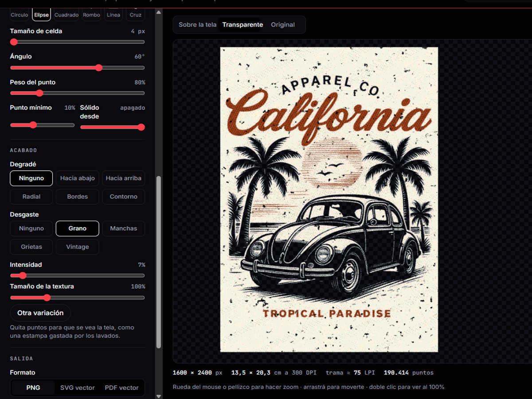
Task: Switch preview to Transparente
Action: click(x=243, y=25)
